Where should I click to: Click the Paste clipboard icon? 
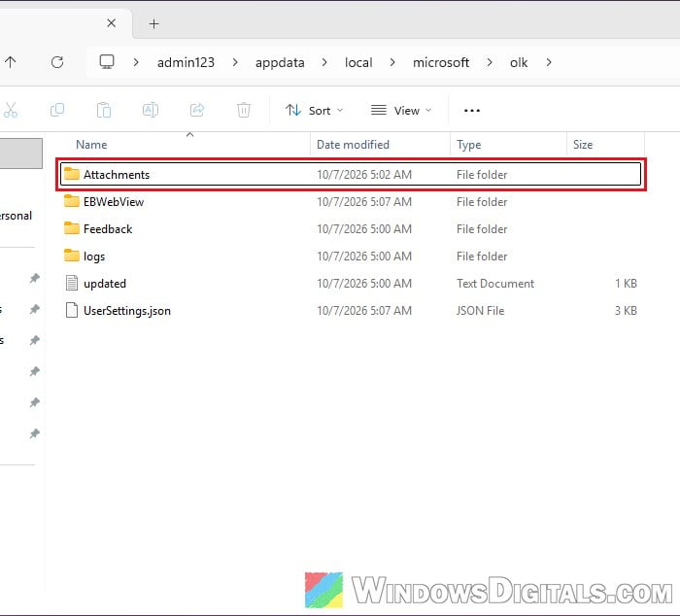104,110
